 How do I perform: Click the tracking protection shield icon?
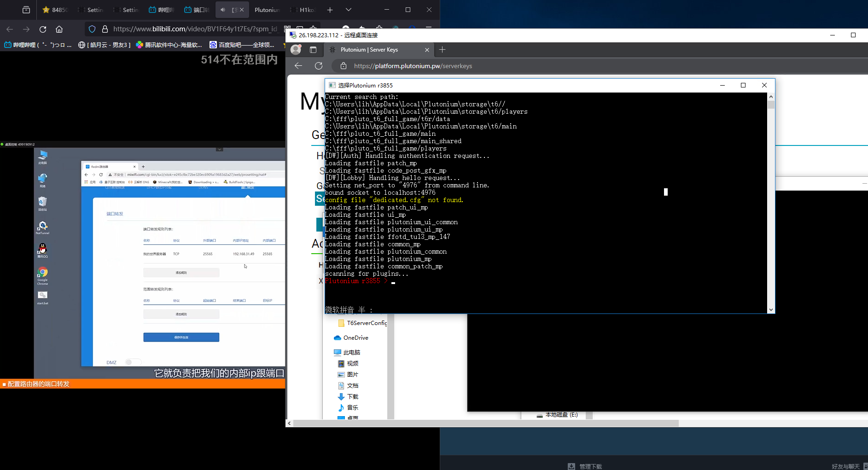(x=92, y=29)
